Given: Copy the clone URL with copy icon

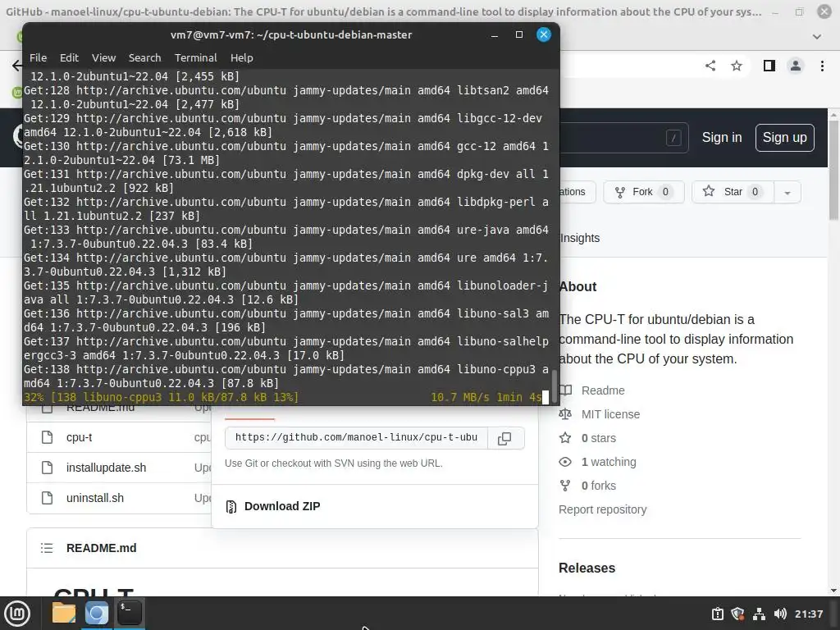Looking at the screenshot, I should 504,438.
